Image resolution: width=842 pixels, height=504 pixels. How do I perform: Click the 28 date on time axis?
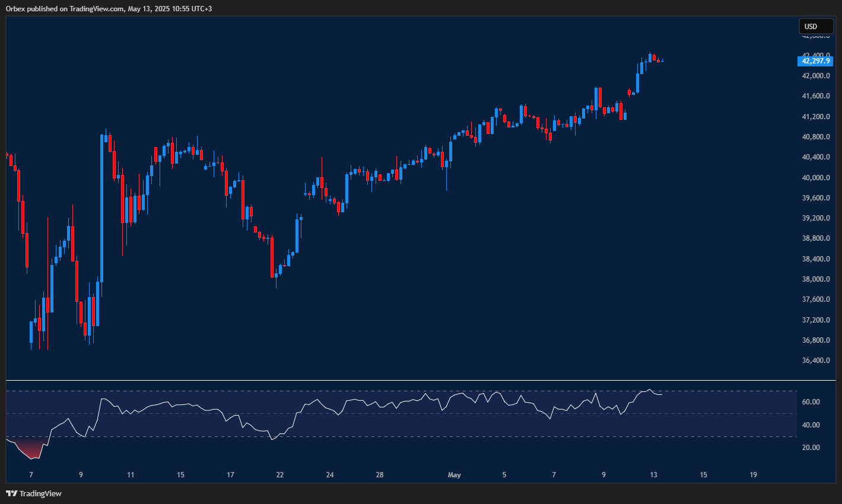pyautogui.click(x=380, y=475)
